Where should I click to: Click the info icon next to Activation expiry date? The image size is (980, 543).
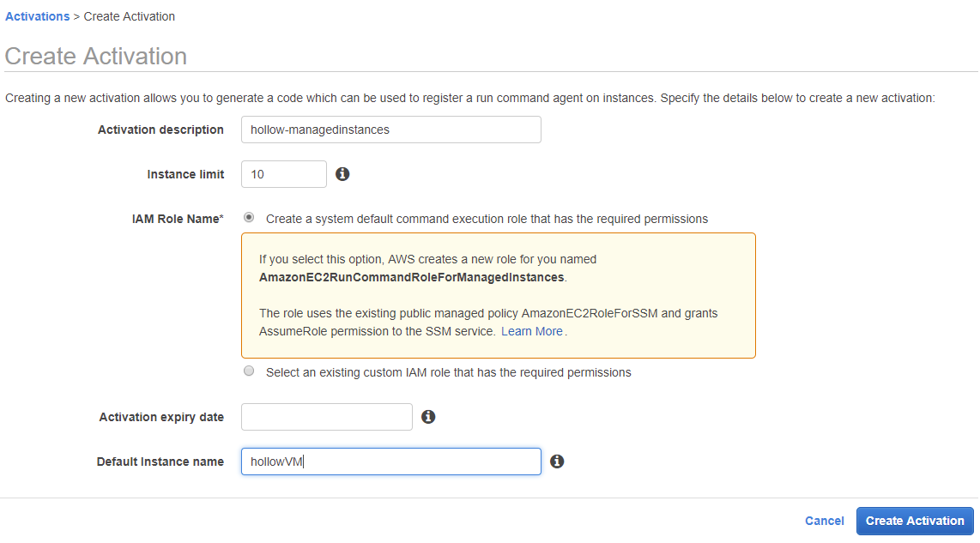point(428,417)
